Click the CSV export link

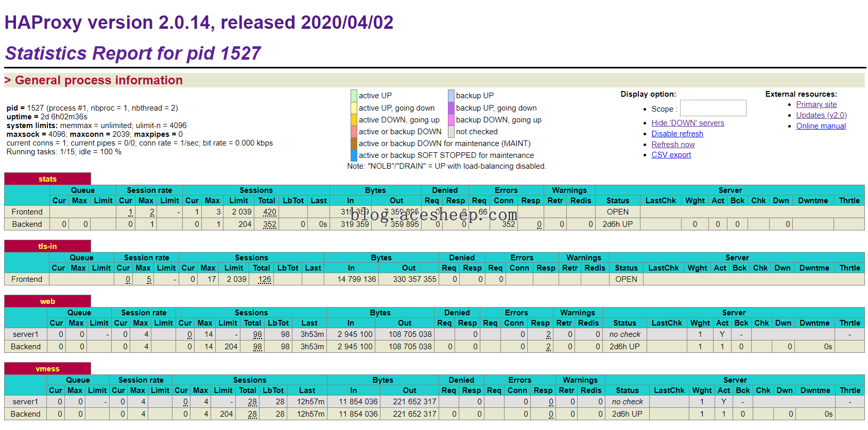click(671, 155)
